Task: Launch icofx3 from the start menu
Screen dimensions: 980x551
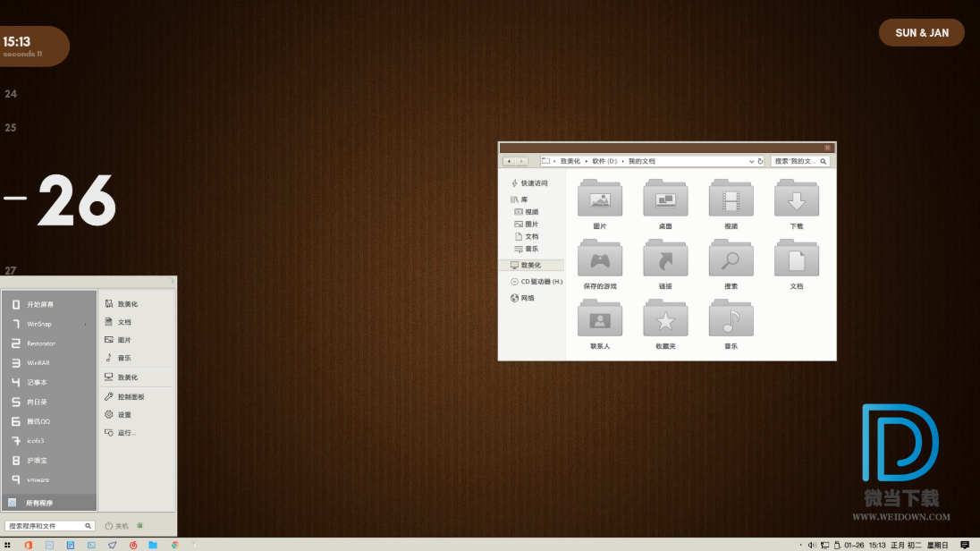Action: tap(49, 441)
